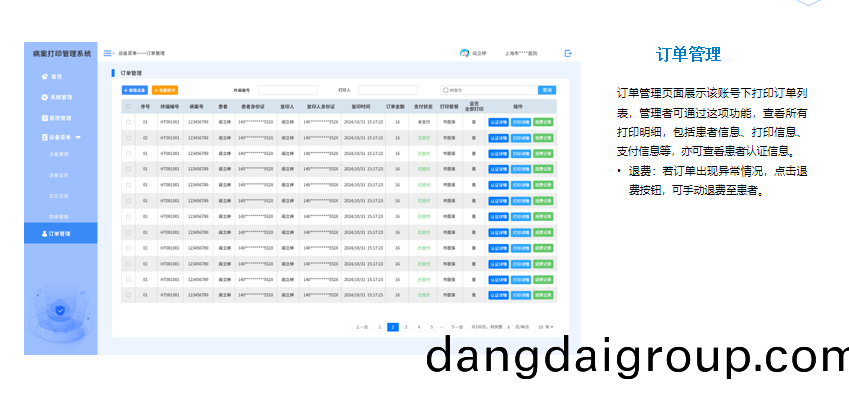This screenshot has width=849, height=401.
Task: Click the 设备菜单 icon in sidebar
Action: [x=44, y=136]
